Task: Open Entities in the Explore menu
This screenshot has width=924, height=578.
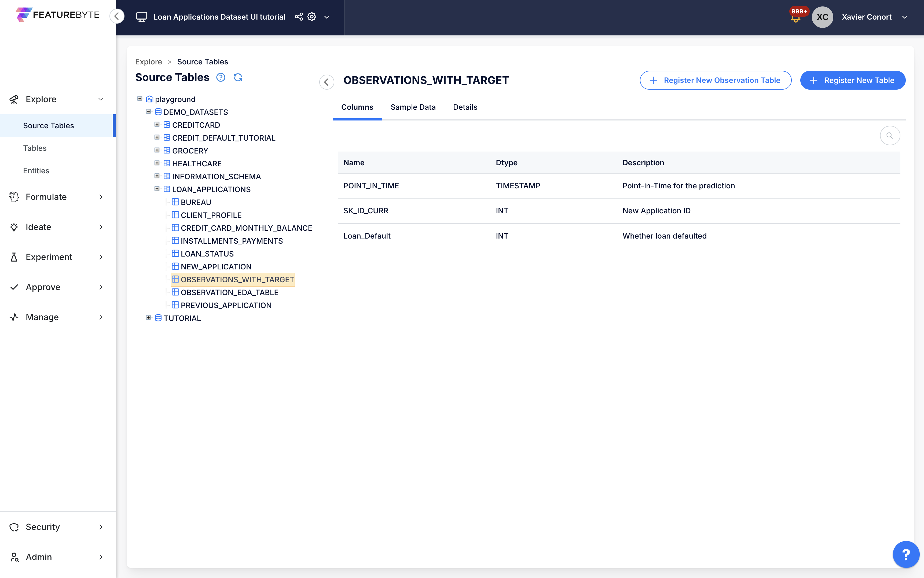Action: coord(36,170)
